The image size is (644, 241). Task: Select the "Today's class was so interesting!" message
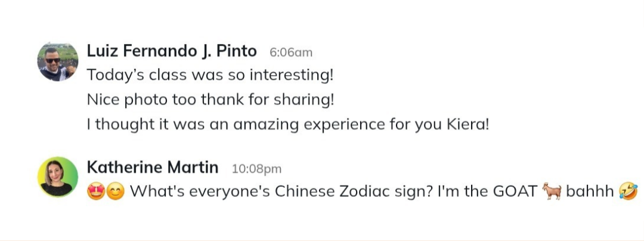click(210, 76)
